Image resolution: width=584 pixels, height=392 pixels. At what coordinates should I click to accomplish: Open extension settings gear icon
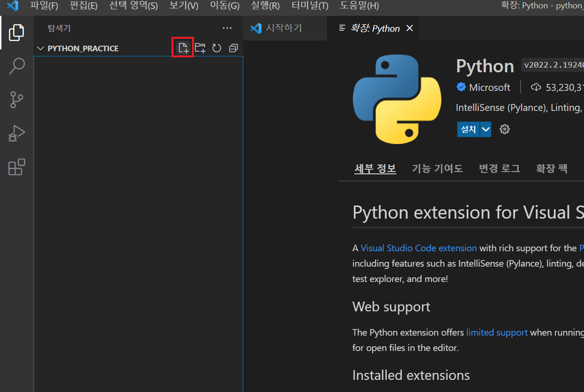coord(504,129)
